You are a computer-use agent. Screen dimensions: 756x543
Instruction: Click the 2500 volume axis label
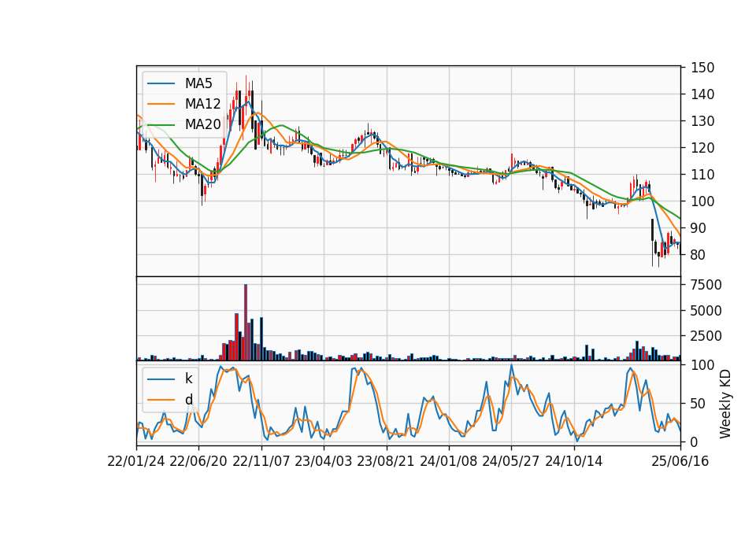click(706, 336)
